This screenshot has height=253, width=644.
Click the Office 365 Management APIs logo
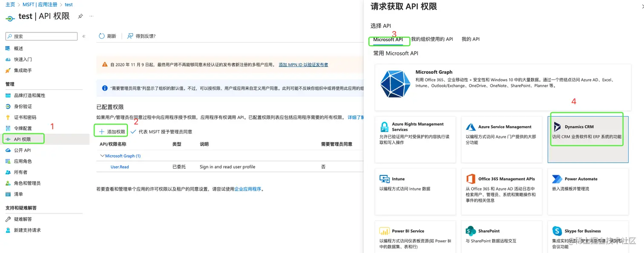tap(471, 179)
